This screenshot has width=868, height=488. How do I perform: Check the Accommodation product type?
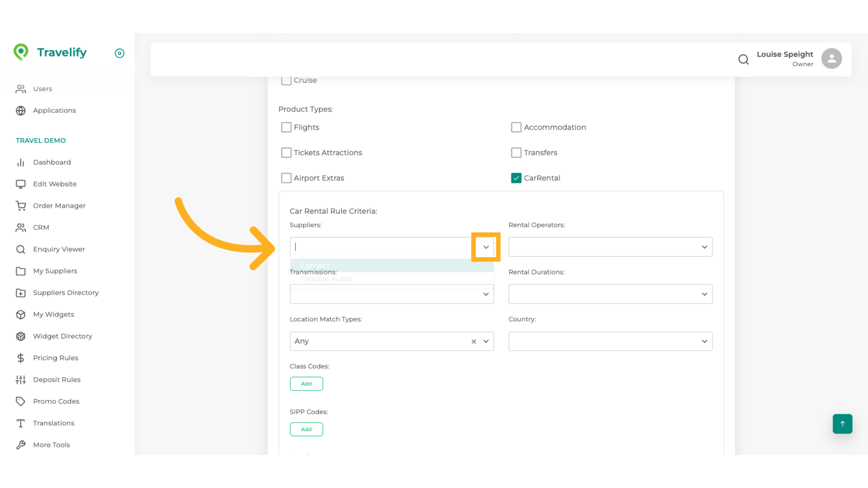[516, 127]
